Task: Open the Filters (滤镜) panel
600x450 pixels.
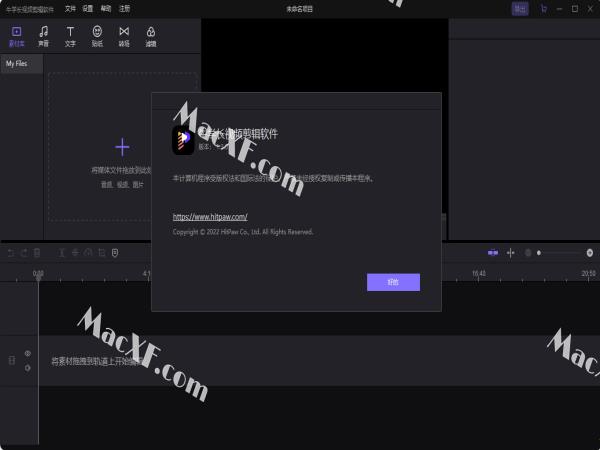Action: coord(151,36)
